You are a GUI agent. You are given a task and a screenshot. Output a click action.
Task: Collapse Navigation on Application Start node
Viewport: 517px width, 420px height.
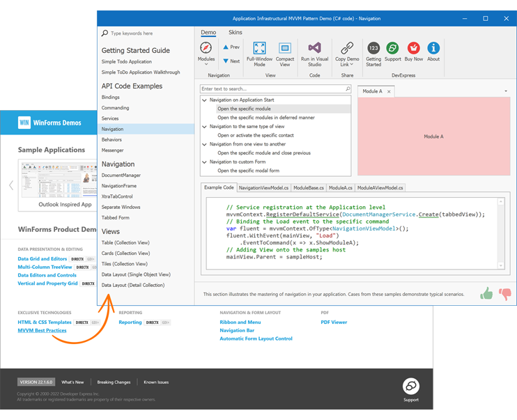[x=204, y=100]
